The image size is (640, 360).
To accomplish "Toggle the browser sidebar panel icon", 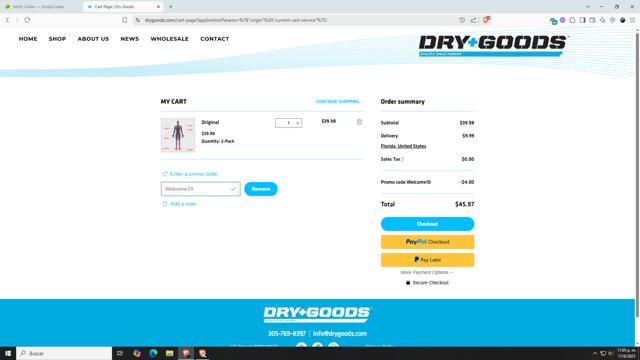I will (582, 20).
